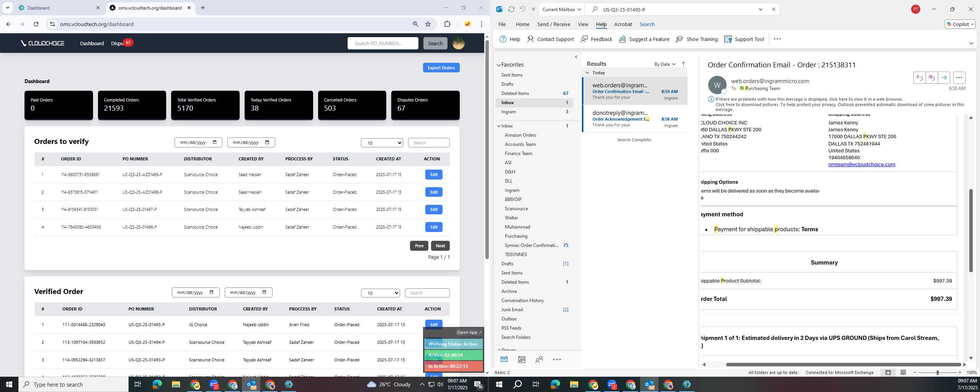Click the Chrome zoom magnifier icon
Viewport: 980px width, 392px height.
tap(415, 24)
